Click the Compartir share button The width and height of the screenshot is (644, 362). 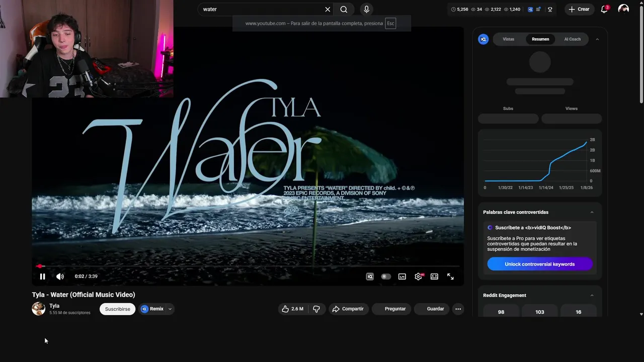click(348, 309)
